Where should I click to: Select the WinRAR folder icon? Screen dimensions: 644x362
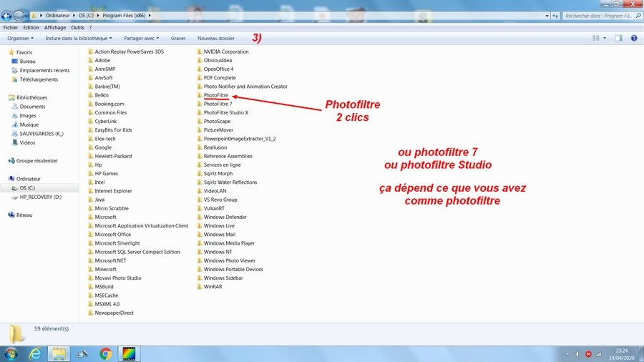pyautogui.click(x=200, y=286)
